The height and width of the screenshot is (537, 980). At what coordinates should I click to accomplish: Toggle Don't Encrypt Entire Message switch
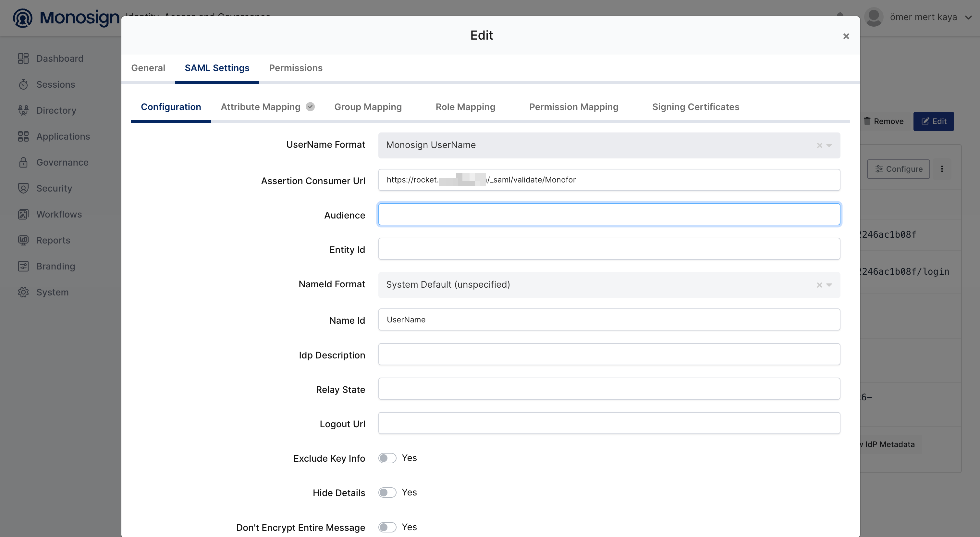click(387, 527)
